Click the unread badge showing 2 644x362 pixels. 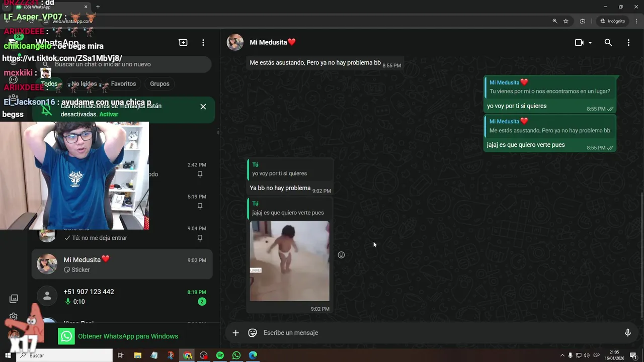pyautogui.click(x=202, y=302)
